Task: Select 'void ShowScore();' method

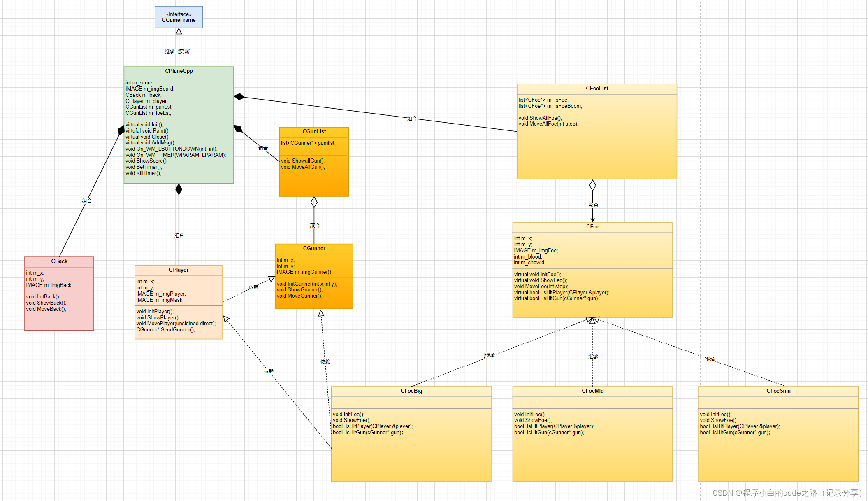Action: (147, 161)
